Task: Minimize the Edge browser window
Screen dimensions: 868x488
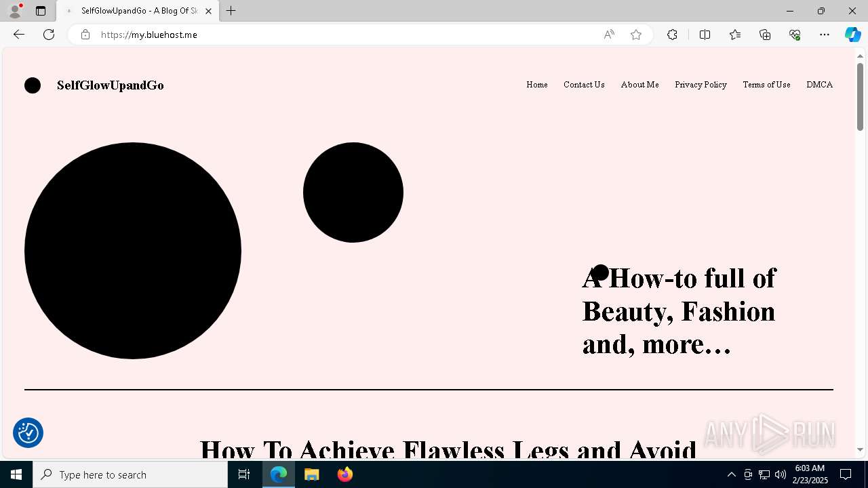Action: click(789, 11)
